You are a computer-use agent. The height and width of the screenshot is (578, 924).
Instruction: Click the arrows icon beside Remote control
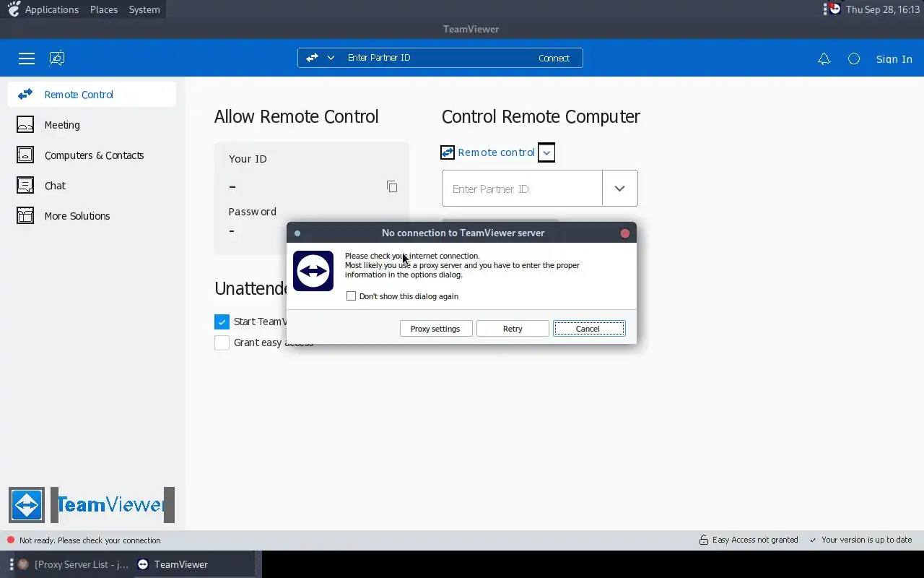[448, 152]
